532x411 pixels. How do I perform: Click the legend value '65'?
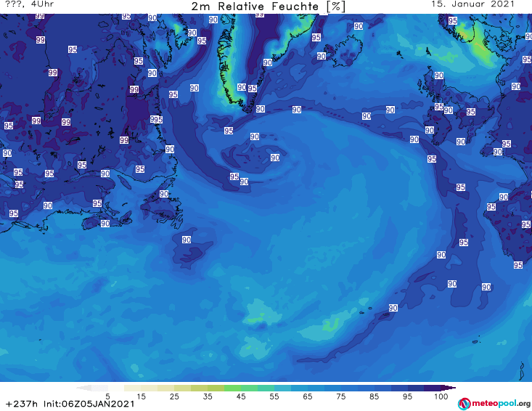(x=308, y=396)
